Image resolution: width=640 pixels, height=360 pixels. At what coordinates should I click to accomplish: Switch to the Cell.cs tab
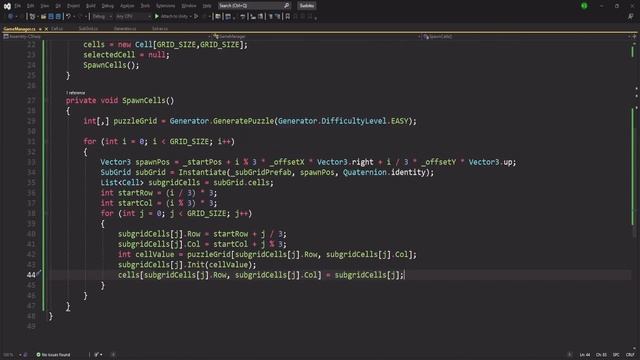[x=57, y=29]
